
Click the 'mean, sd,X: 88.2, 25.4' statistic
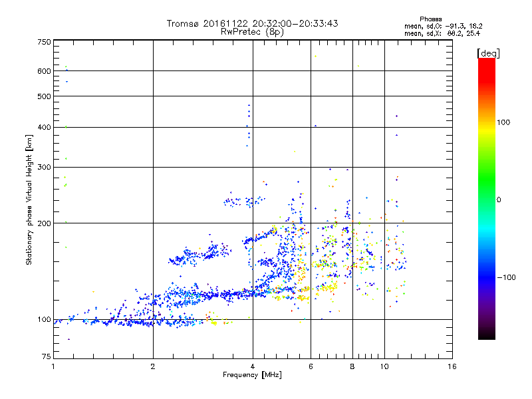[x=442, y=33]
